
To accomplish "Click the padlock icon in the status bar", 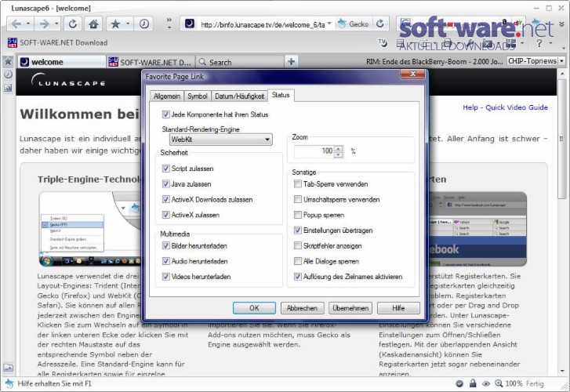I will [x=473, y=383].
